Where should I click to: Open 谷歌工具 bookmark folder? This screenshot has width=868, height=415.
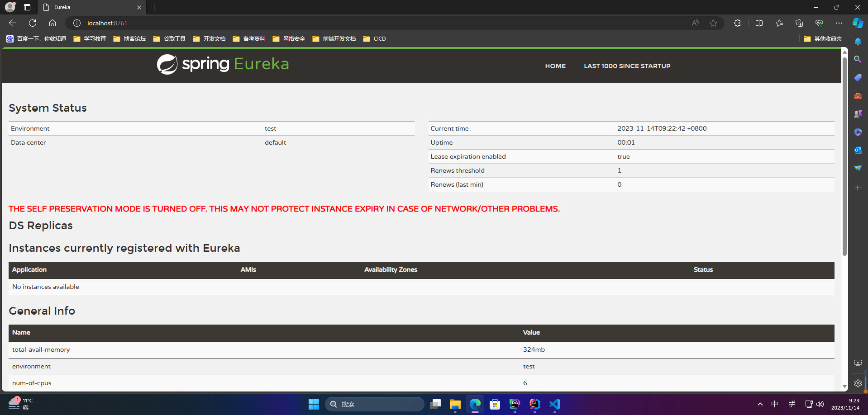[169, 39]
